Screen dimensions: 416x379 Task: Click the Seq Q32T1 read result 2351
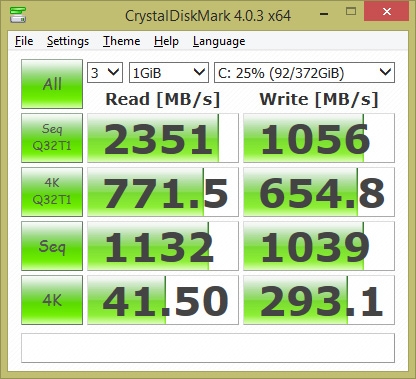(x=163, y=138)
